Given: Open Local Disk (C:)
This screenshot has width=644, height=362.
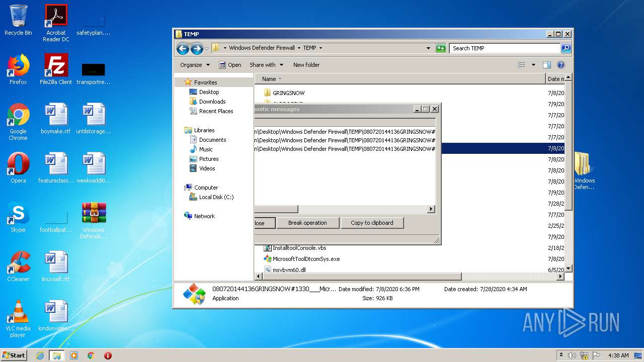Looking at the screenshot, I should tap(216, 197).
